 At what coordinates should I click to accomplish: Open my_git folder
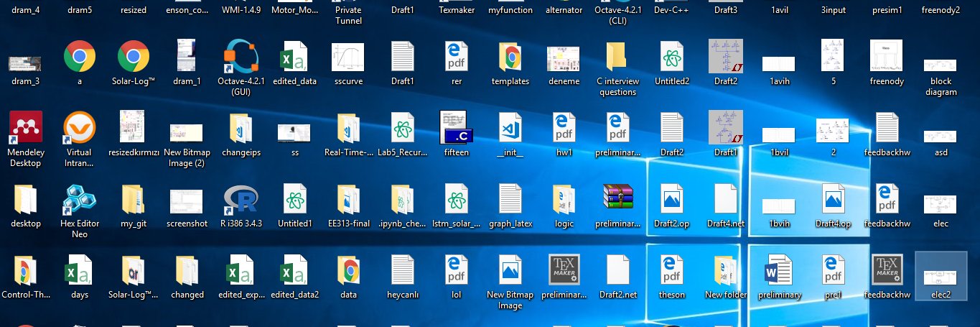pos(133,201)
